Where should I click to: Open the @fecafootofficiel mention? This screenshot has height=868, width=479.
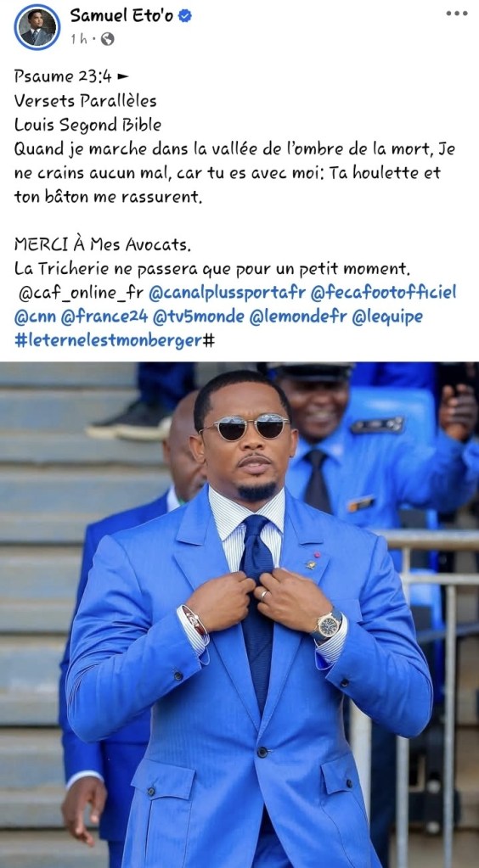pos(383,293)
